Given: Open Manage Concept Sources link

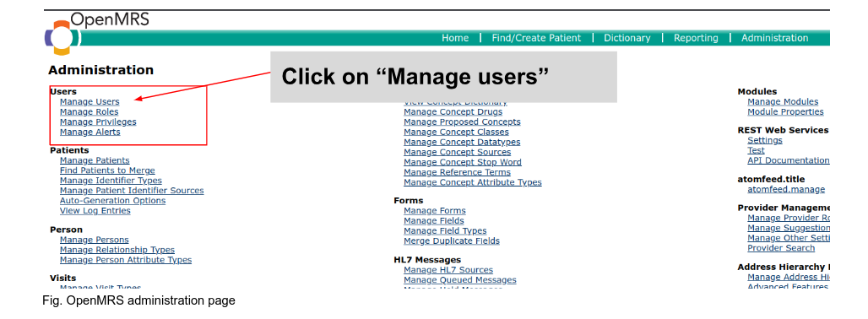Looking at the screenshot, I should [458, 152].
